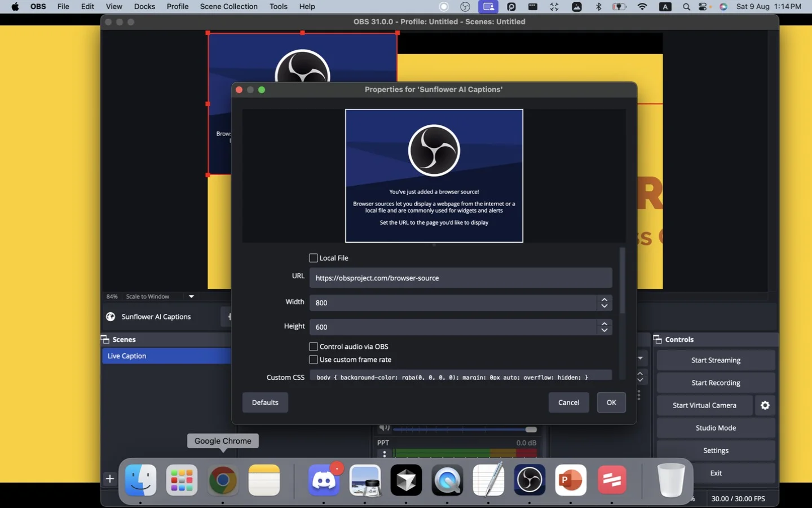
Task: Open the Tools menu
Action: pos(279,7)
